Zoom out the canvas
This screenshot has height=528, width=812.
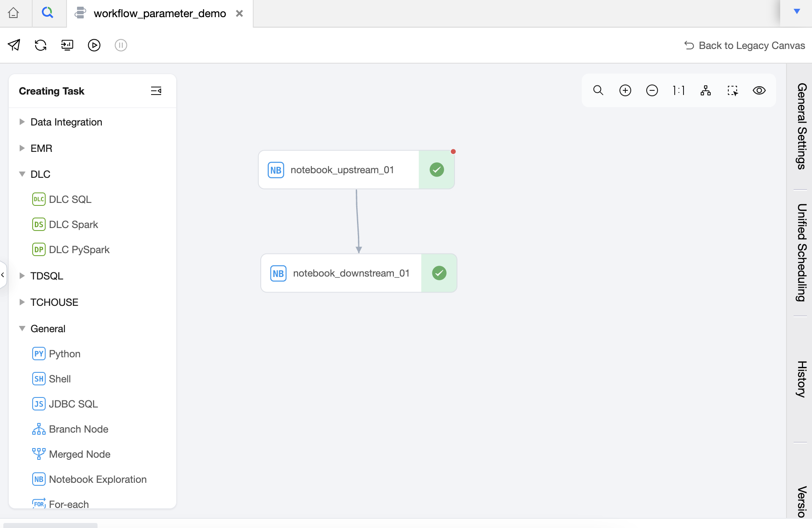point(652,90)
